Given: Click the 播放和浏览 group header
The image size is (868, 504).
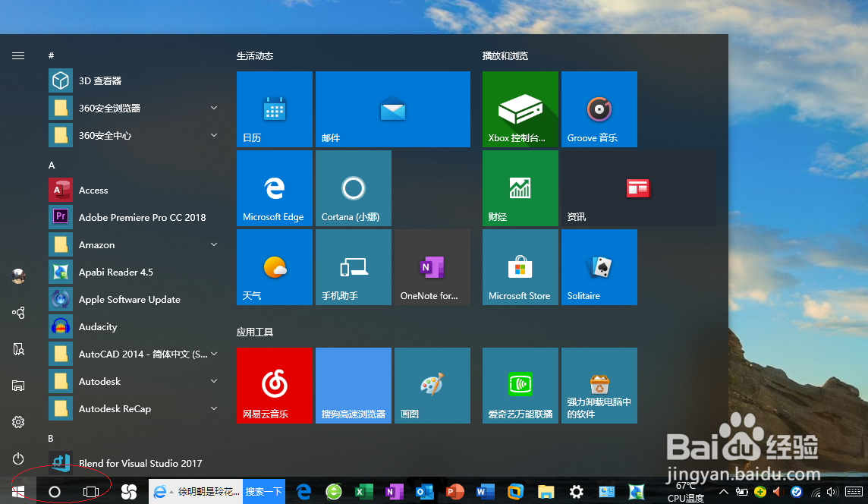Looking at the screenshot, I should pyautogui.click(x=505, y=56).
